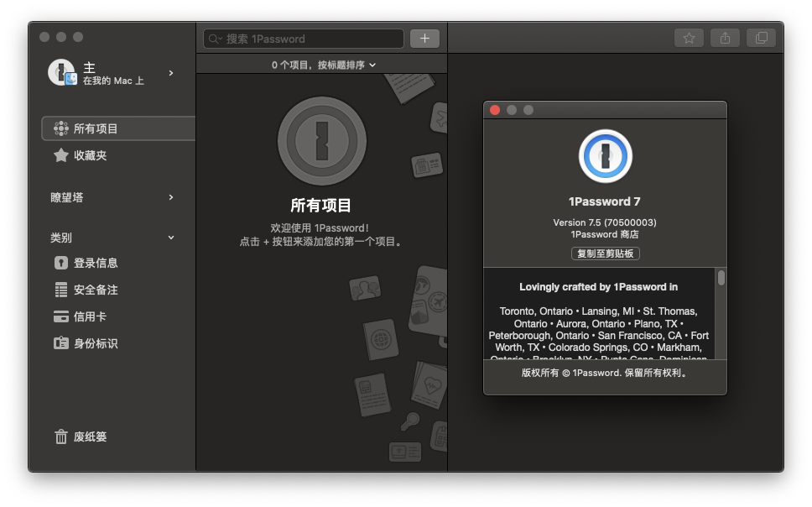Image resolution: width=812 pixels, height=507 pixels.
Task: Click the 身份标识 ID icon
Action: pos(61,343)
